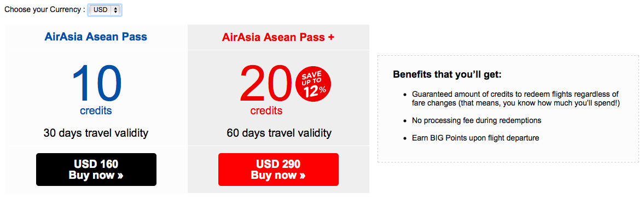Click the Benefits that you'll get heading
This screenshot has height=210, width=644.
(447, 74)
